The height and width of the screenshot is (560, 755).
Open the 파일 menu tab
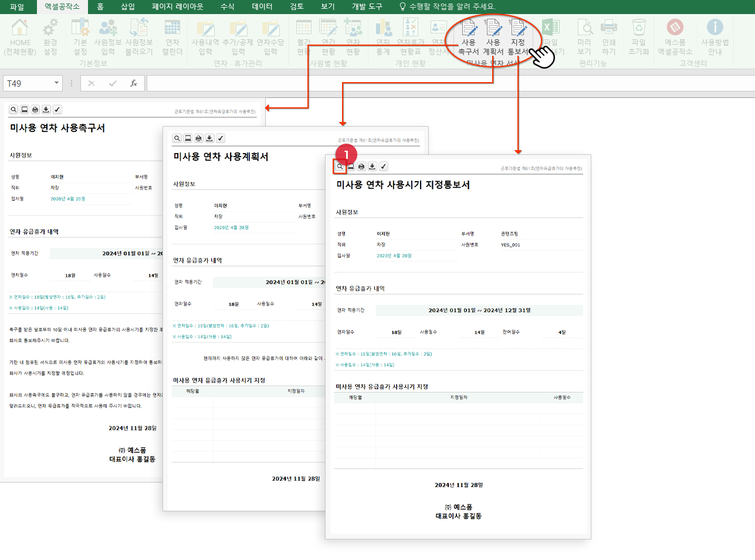tap(17, 6)
